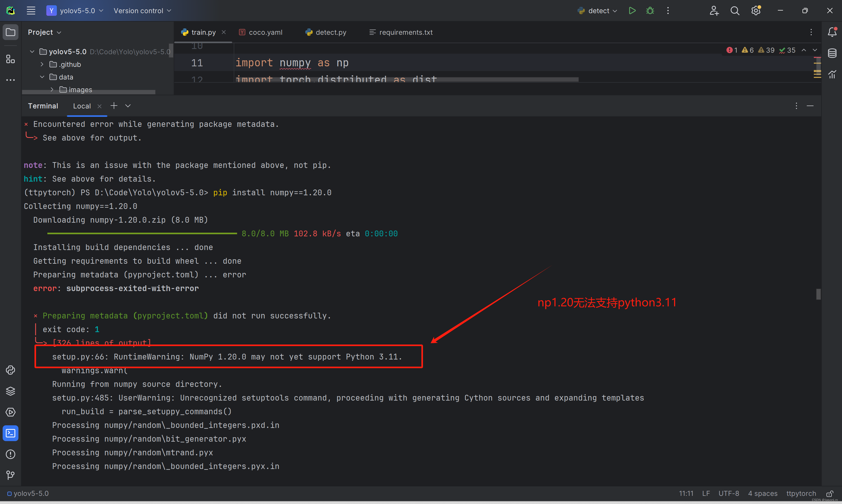The width and height of the screenshot is (842, 504).
Task: Click the pip install numpy==1.20.0 command
Action: point(272,193)
